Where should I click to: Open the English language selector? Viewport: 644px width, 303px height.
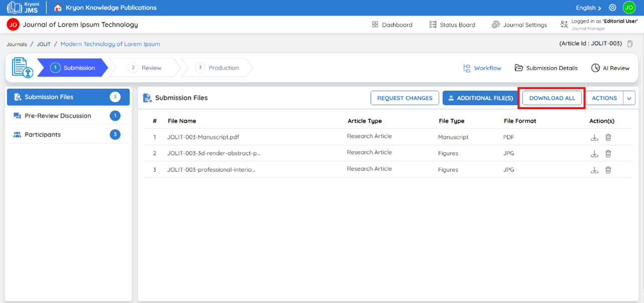click(588, 8)
